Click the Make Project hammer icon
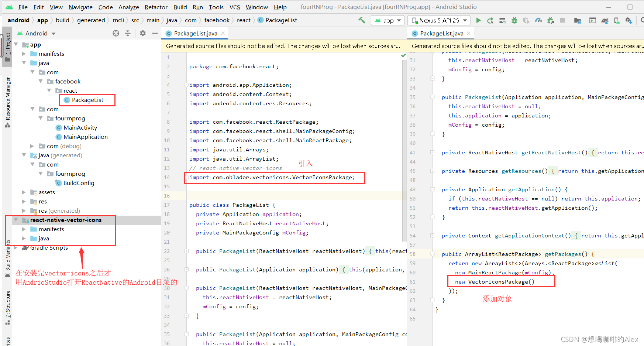 (362, 20)
